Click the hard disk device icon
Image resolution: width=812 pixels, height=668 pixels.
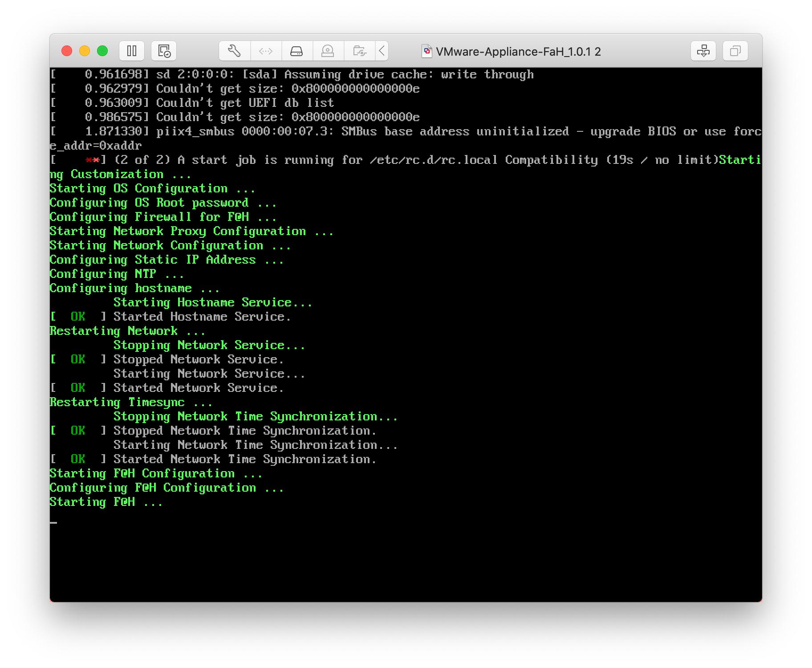296,51
